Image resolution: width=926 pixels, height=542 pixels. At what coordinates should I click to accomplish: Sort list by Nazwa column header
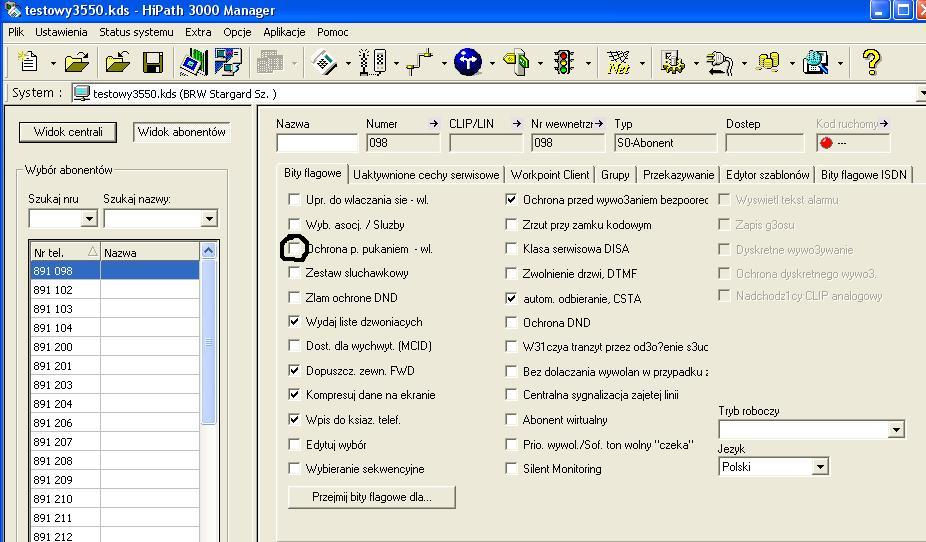pos(150,252)
